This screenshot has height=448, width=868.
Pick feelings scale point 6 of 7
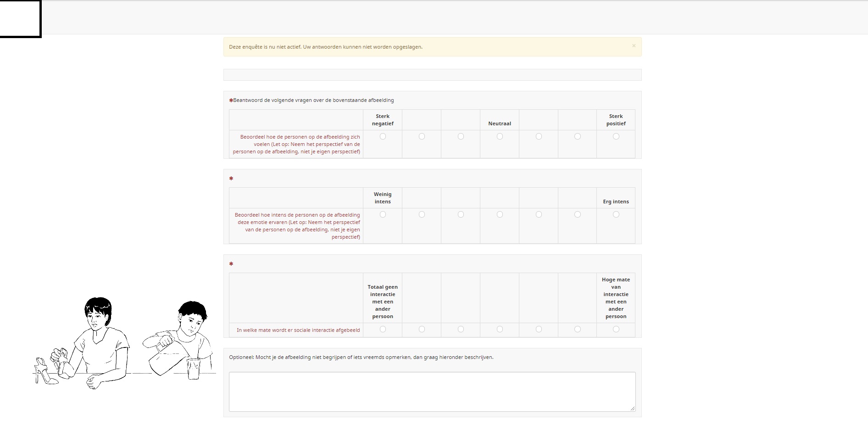pos(577,136)
